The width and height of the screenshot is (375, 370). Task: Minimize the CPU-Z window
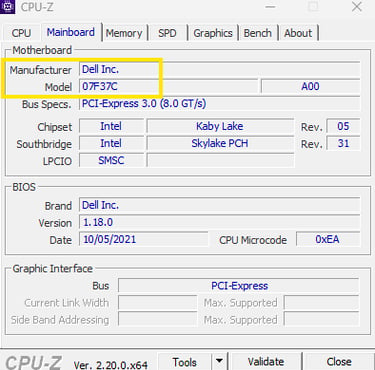(x=271, y=7)
